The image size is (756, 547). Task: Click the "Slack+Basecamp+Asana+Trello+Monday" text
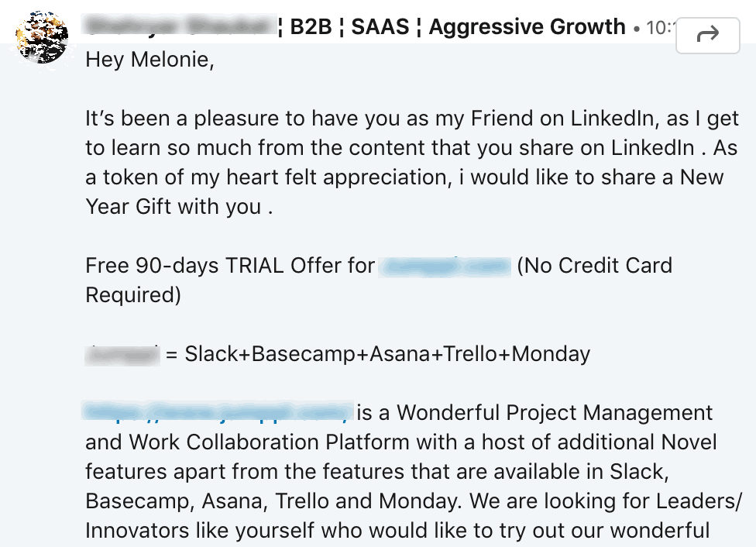coord(387,354)
